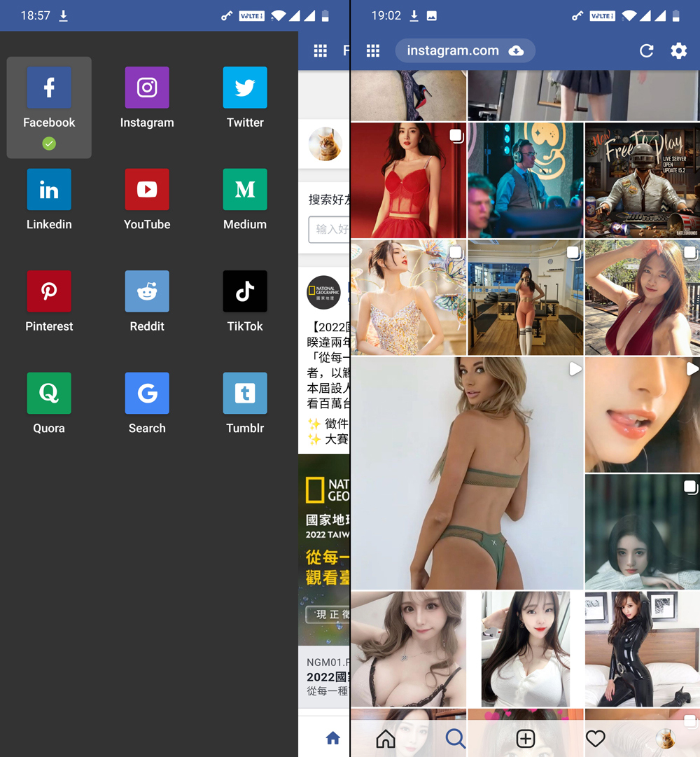Image resolution: width=700 pixels, height=757 pixels.
Task: Open the settings gear in right screen
Action: [x=679, y=50]
